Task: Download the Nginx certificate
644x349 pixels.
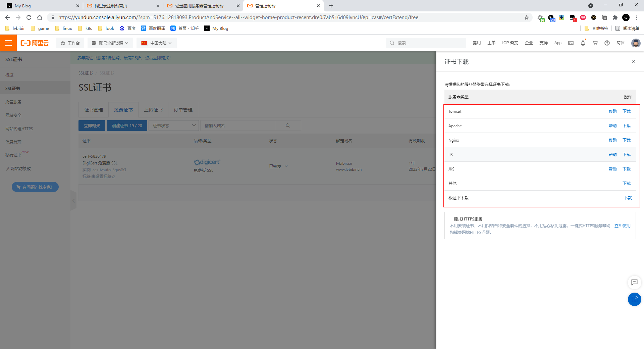Action: [x=627, y=140]
